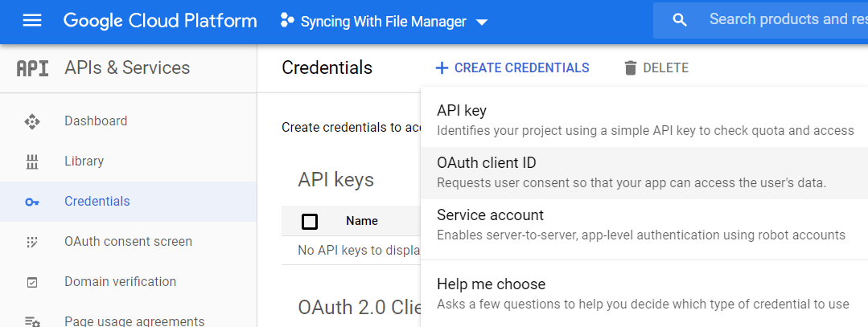The width and height of the screenshot is (868, 327).
Task: Click the Dashboard sidebar icon
Action: 32,121
